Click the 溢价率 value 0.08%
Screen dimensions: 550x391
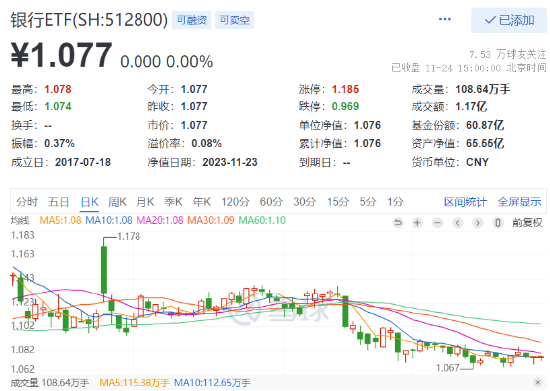pyautogui.click(x=207, y=143)
